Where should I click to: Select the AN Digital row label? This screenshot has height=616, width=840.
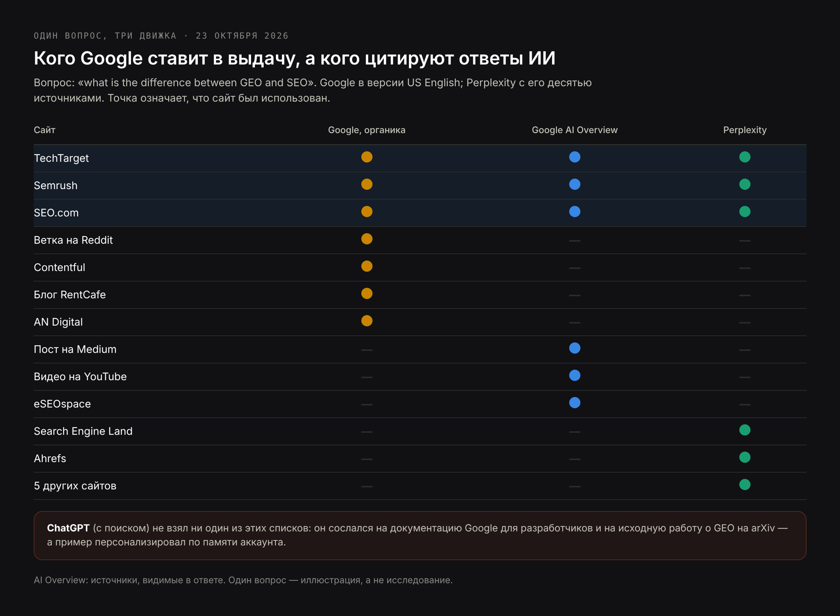coord(58,322)
